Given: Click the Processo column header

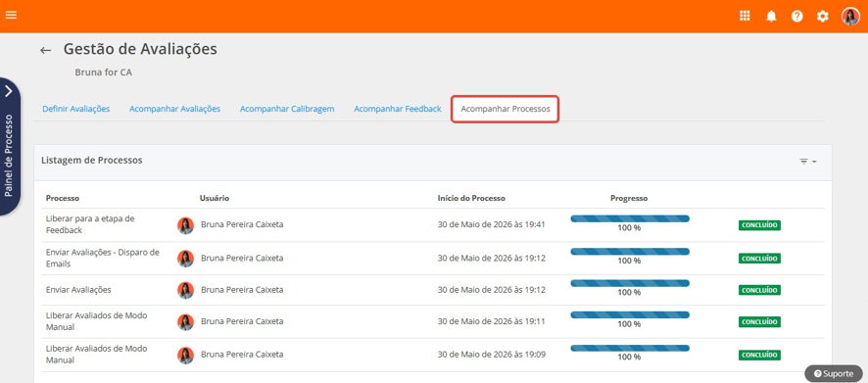Looking at the screenshot, I should (x=63, y=198).
